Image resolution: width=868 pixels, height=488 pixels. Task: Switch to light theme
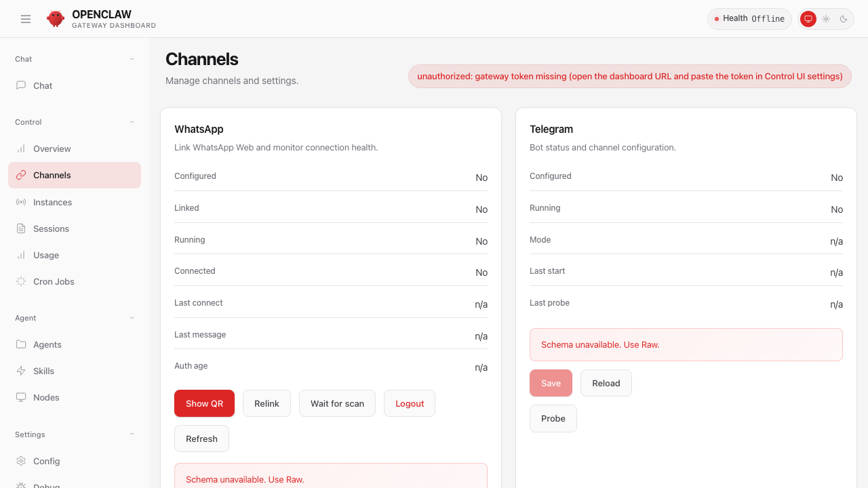[x=826, y=19]
